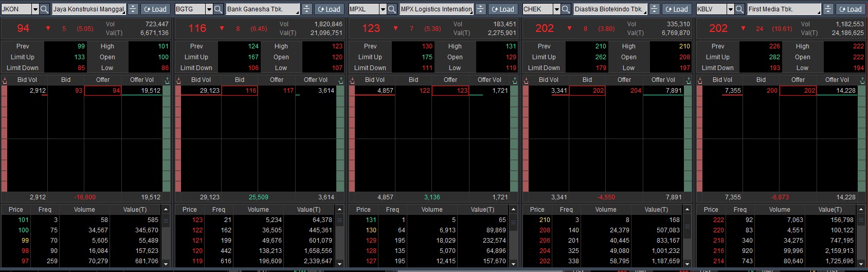Select JKON offer price 94 in order book

[103, 91]
